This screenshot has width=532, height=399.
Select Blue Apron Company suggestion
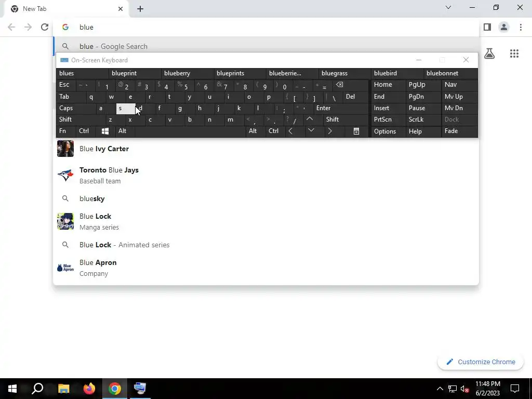coord(266,268)
